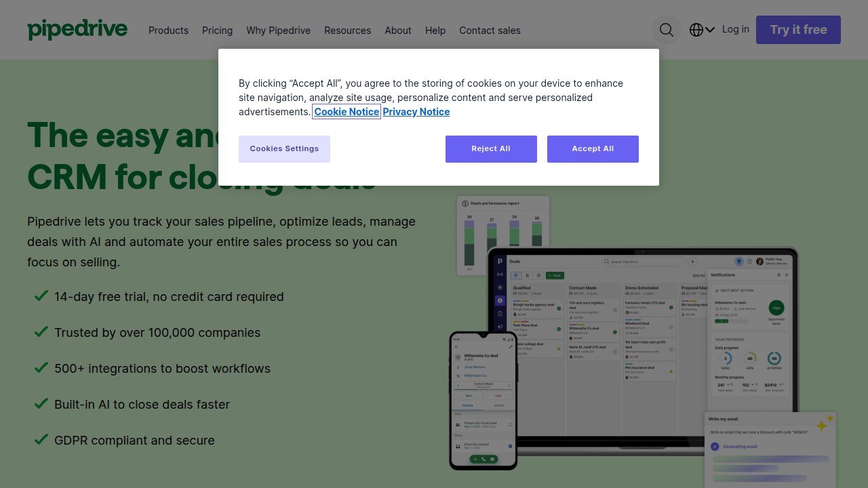Image resolution: width=868 pixels, height=488 pixels.
Task: Open the search magnifier icon
Action: (x=667, y=30)
